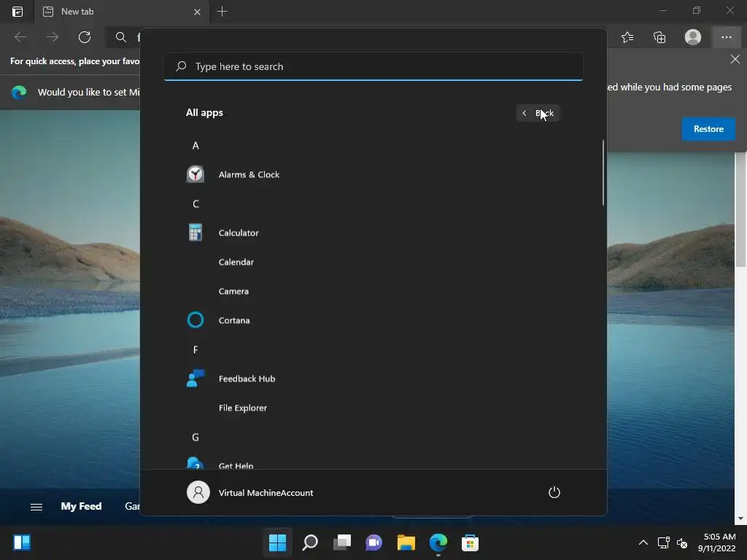Open network status tray icon
The height and width of the screenshot is (560, 747).
pyautogui.click(x=663, y=542)
